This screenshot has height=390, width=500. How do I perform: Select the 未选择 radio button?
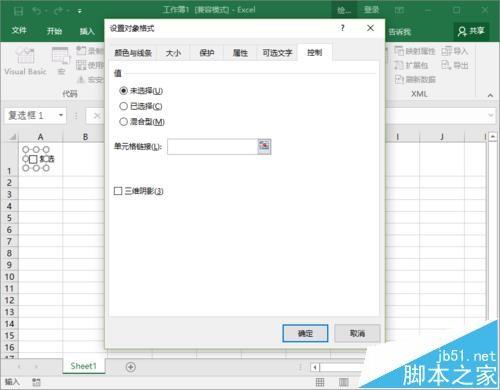tap(123, 90)
